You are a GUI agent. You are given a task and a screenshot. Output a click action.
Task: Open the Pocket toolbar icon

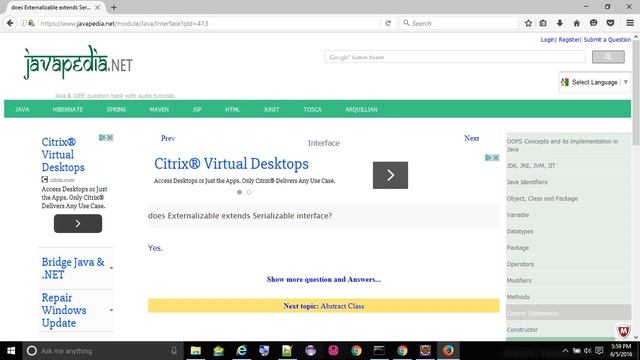[x=610, y=23]
